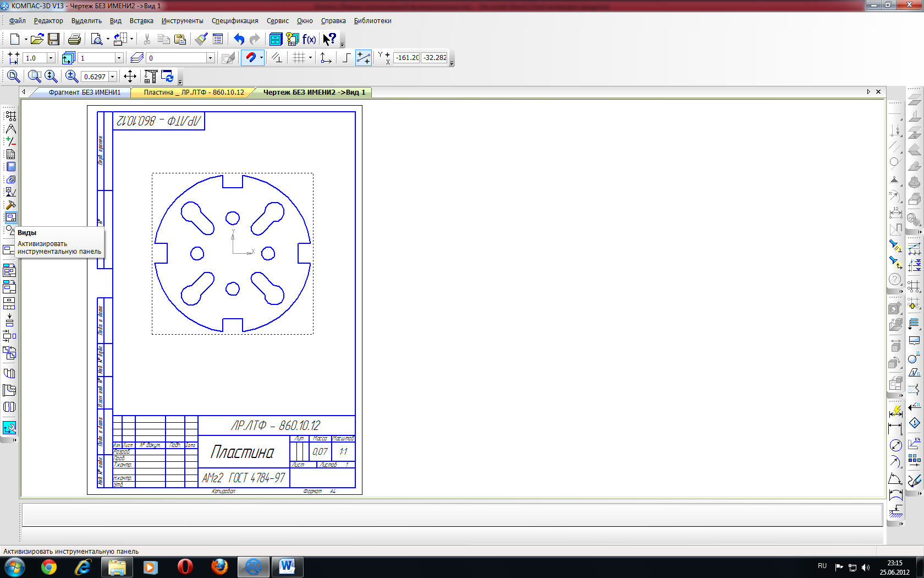Image resolution: width=924 pixels, height=578 pixels.
Task: Open the Файл menu
Action: (x=18, y=21)
